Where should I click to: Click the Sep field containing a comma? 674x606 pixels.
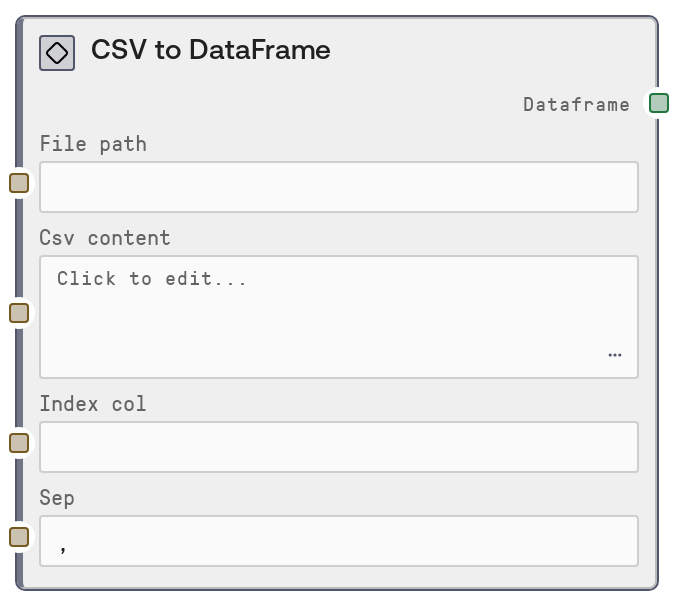coord(338,541)
